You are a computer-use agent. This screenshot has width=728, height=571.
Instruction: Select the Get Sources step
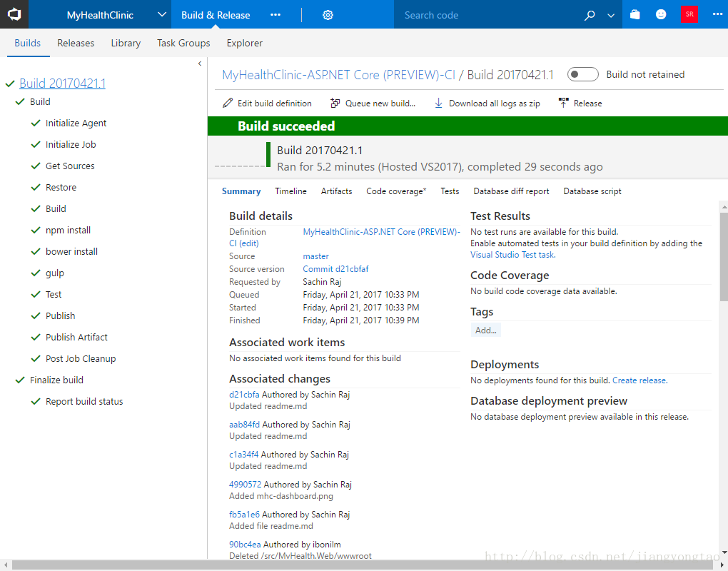point(70,166)
